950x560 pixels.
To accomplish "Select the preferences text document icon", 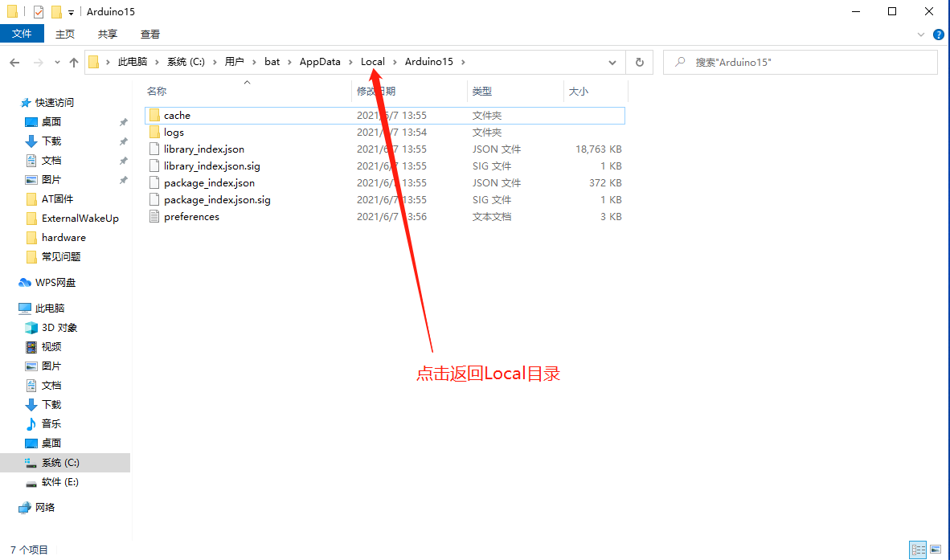I will [x=154, y=217].
